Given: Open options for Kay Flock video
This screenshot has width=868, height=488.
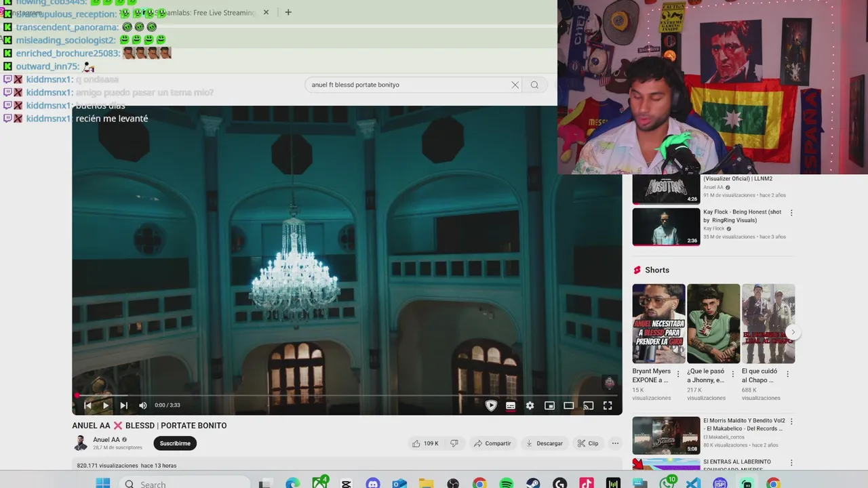Looking at the screenshot, I should (x=791, y=212).
